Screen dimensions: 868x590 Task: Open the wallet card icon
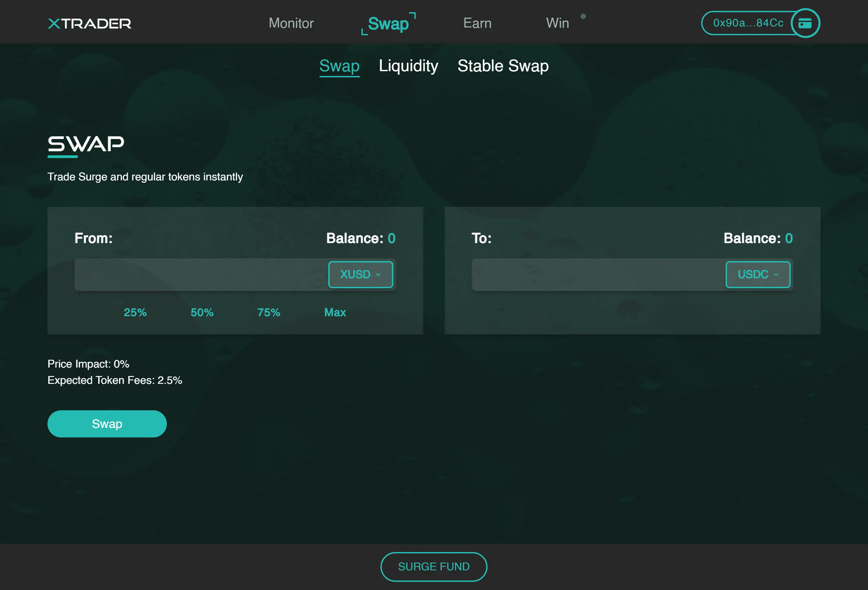click(x=805, y=23)
